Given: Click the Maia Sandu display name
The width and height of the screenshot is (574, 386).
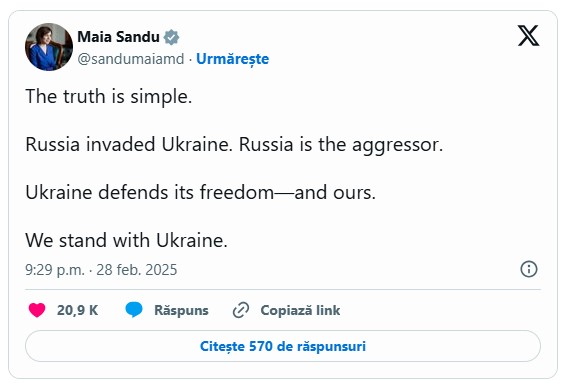Looking at the screenshot, I should (118, 37).
